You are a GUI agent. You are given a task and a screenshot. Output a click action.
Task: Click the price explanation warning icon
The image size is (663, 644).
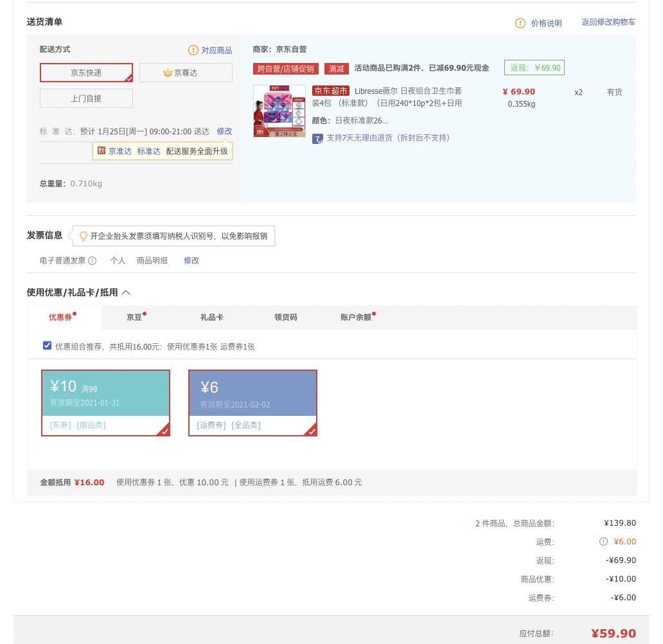520,23
